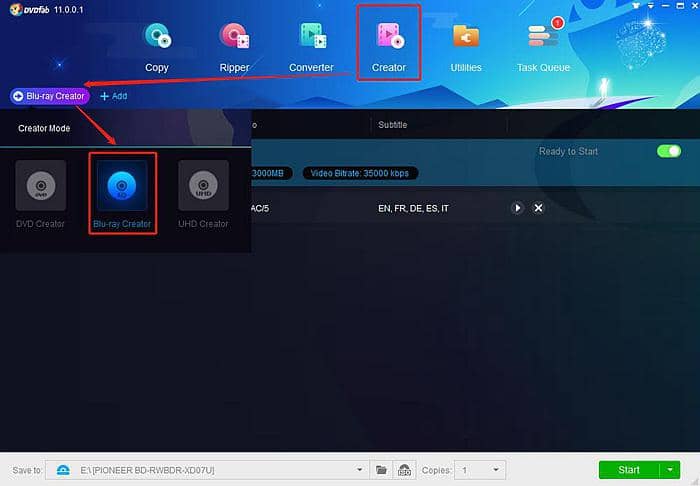This screenshot has width=700, height=486.
Task: Click the Creator Mode heading
Action: coord(44,129)
